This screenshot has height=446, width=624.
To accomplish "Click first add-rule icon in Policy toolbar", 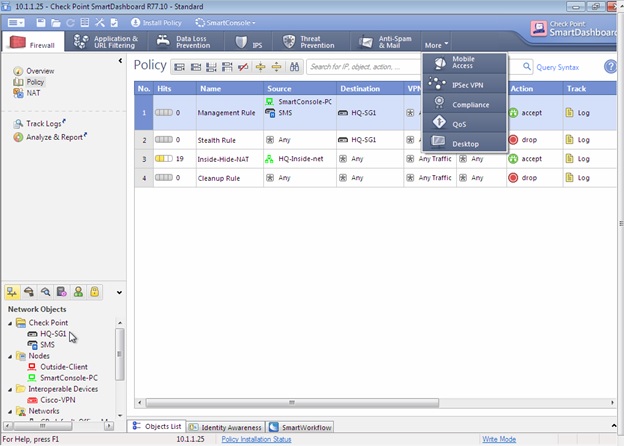I will [179, 67].
